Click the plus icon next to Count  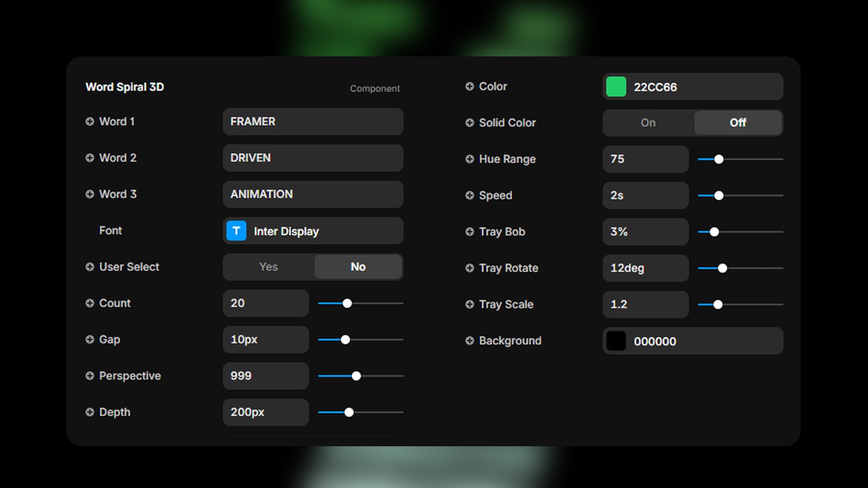tap(90, 303)
